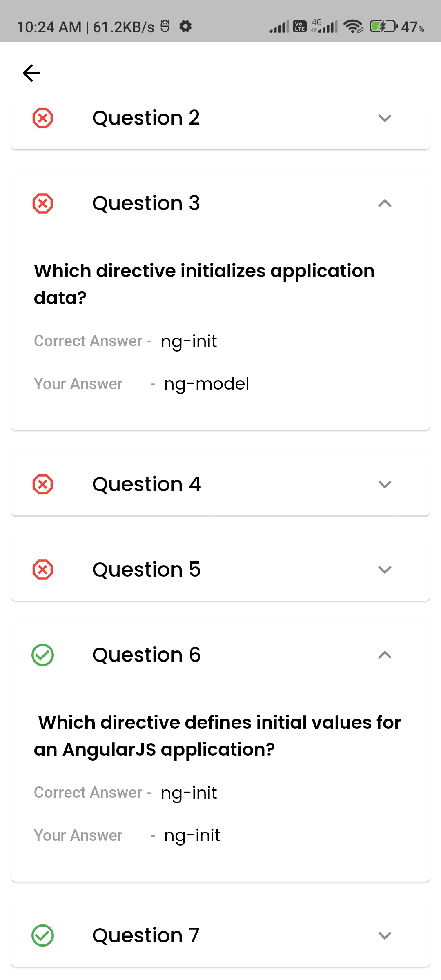
Task: Expand Question 2 with its chevron
Action: 384,119
